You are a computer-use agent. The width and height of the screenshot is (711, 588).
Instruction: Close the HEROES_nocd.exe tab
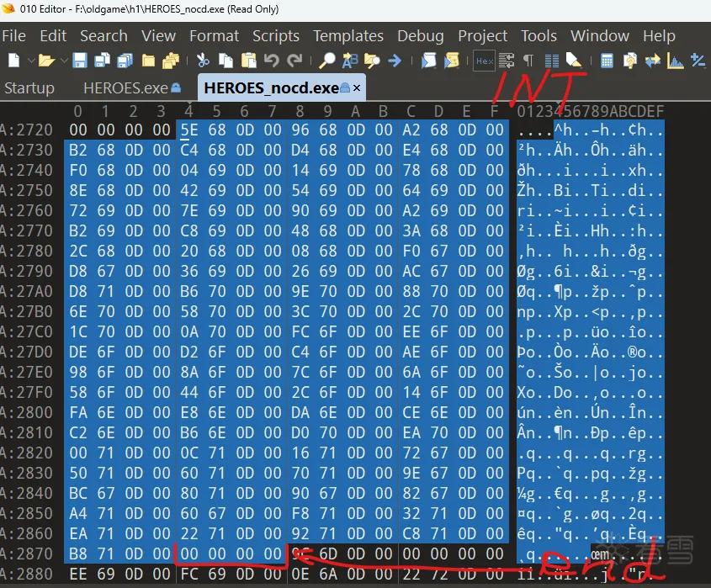[357, 88]
